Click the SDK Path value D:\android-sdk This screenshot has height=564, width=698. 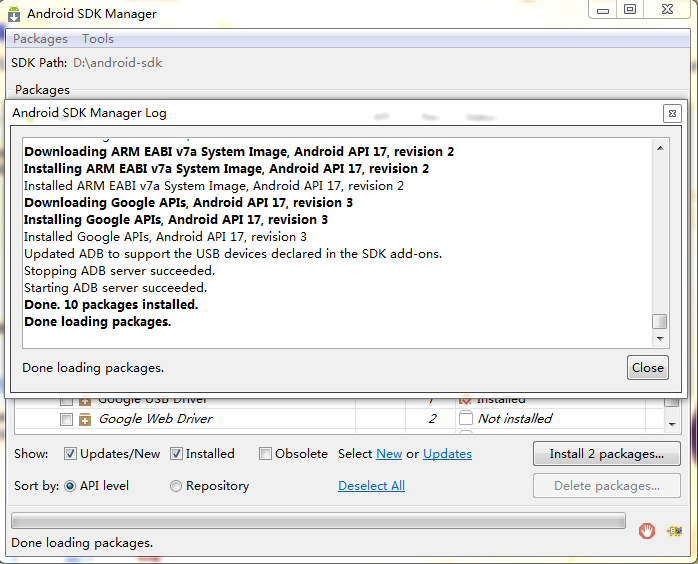point(118,63)
